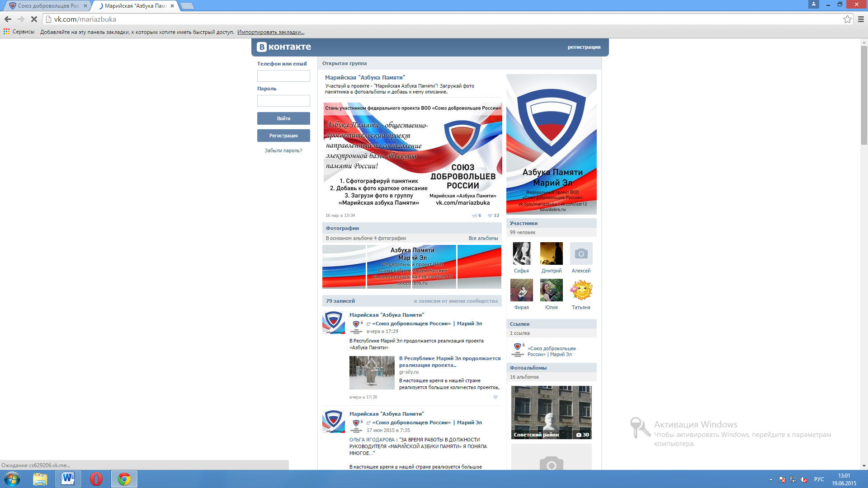The image size is (868, 488).
Task: Close the Союз добровольцев tab
Action: point(85,6)
